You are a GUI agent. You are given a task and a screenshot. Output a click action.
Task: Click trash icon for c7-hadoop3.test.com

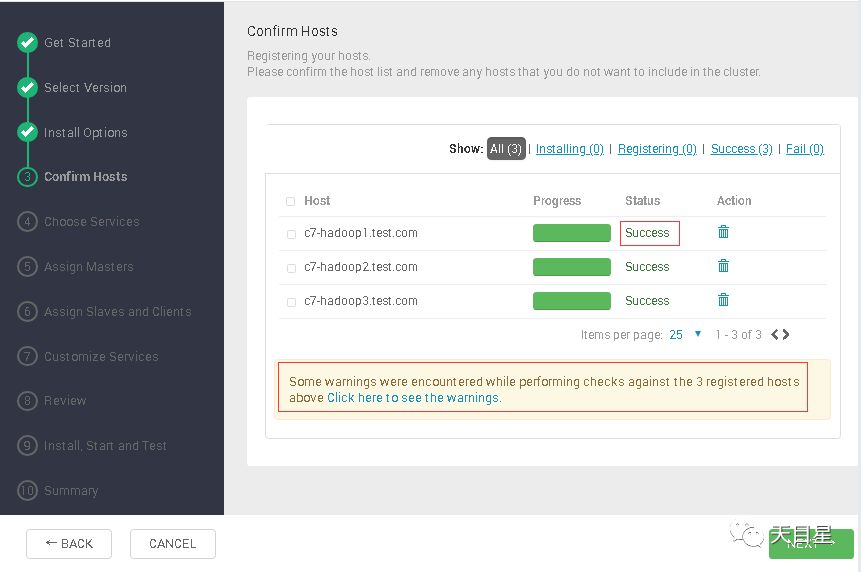(x=723, y=300)
